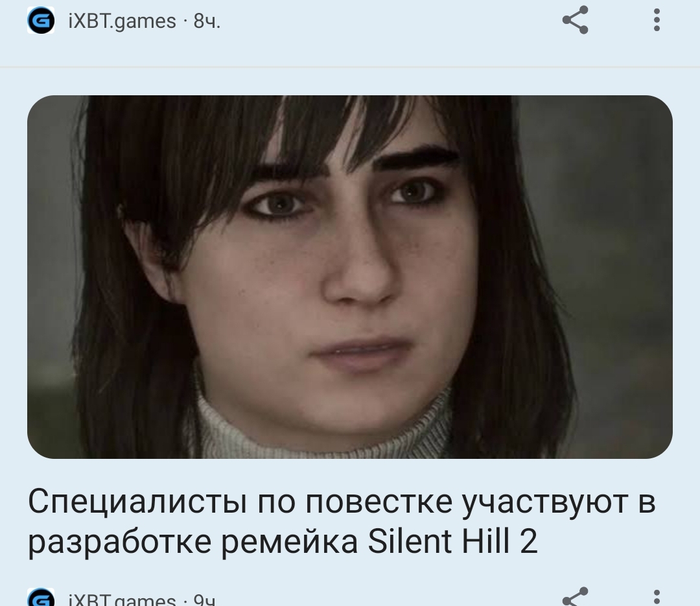This screenshot has width=700, height=606.
Task: Tap the share button under the headline
Action: [x=575, y=597]
